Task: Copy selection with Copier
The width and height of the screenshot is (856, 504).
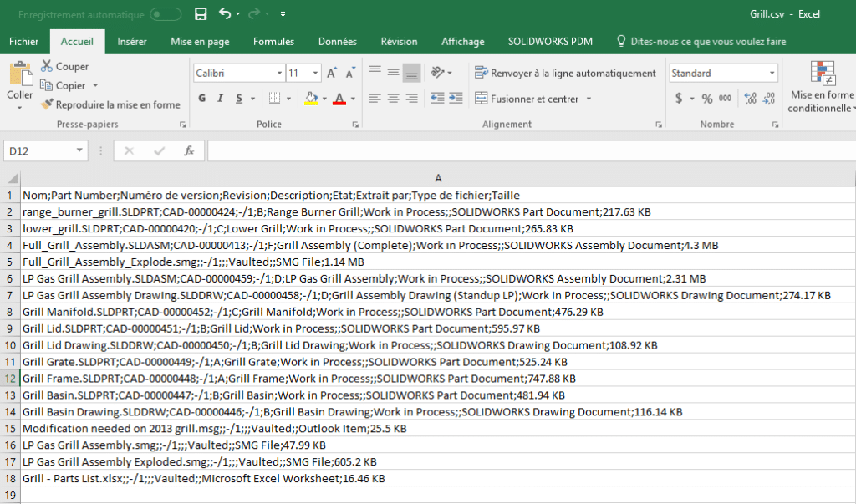Action: (64, 86)
